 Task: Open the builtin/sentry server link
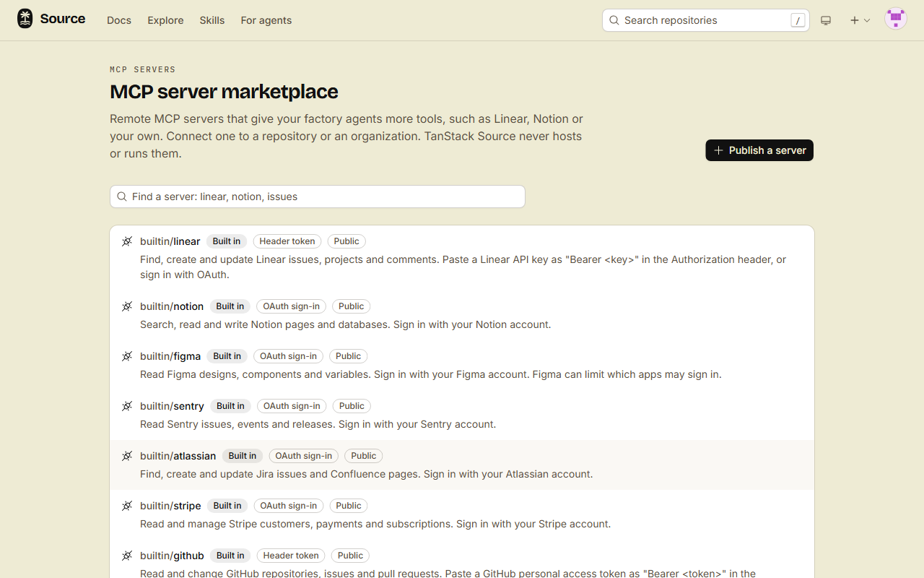pos(172,406)
